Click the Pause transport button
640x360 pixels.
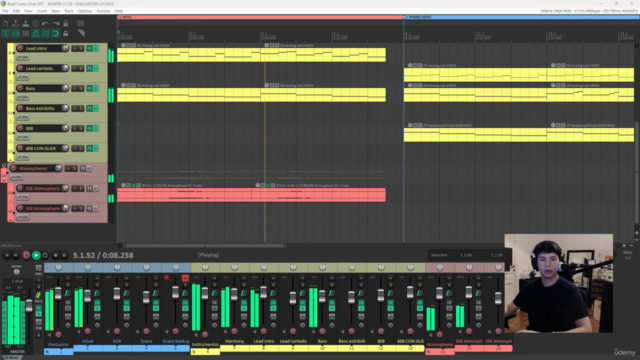click(x=64, y=256)
